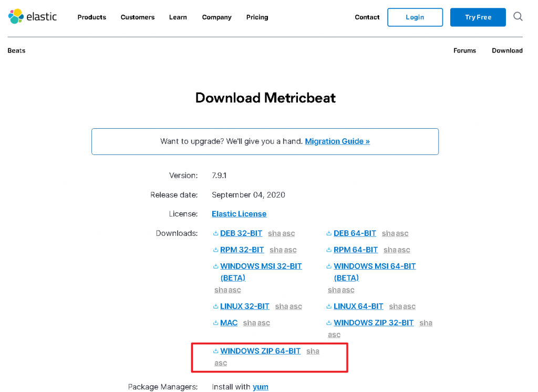The image size is (538, 392).
Task: Download the LINUX 64-BIT package
Action: click(x=358, y=306)
